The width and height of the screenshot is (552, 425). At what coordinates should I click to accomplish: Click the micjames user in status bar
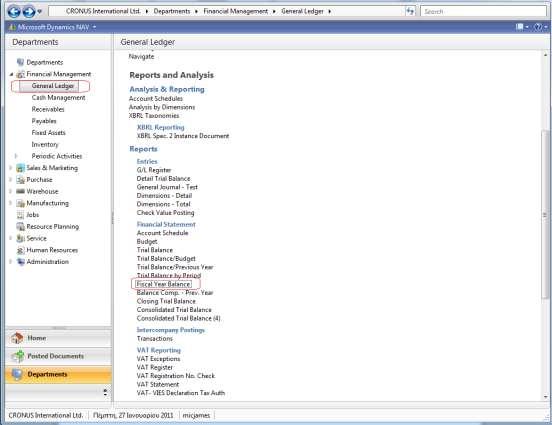196,415
